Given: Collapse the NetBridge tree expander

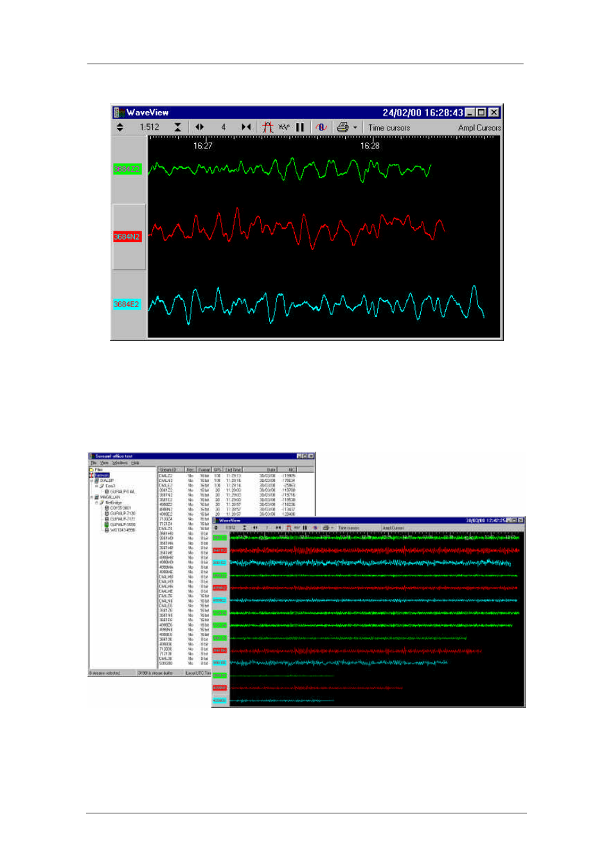Looking at the screenshot, I should (96, 502).
